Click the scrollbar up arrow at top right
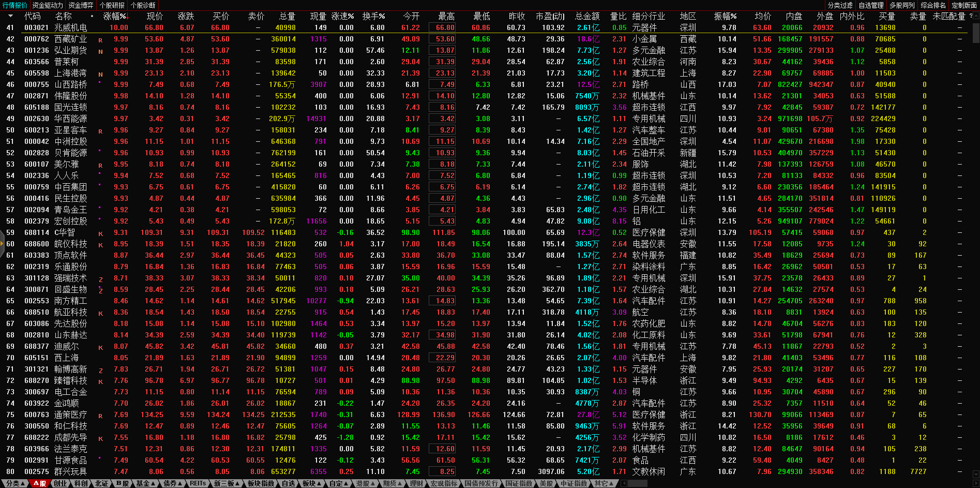The image size is (980, 488). point(976,16)
